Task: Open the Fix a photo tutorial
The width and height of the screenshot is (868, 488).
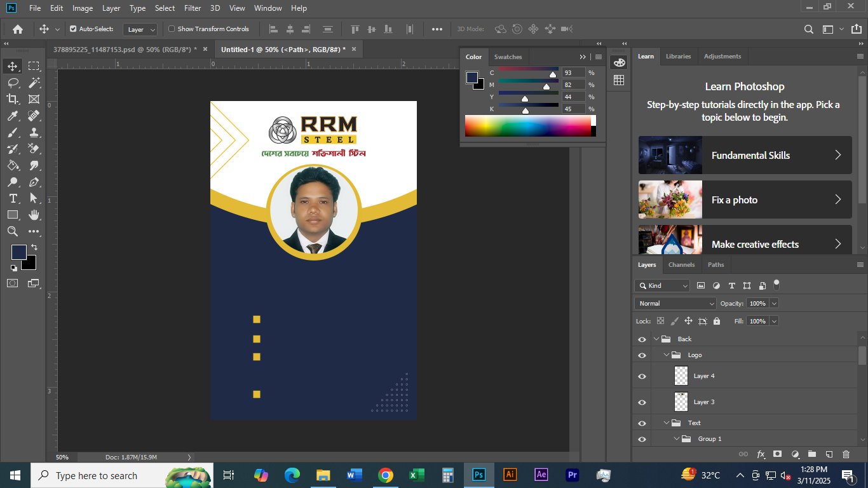Action: pyautogui.click(x=745, y=200)
